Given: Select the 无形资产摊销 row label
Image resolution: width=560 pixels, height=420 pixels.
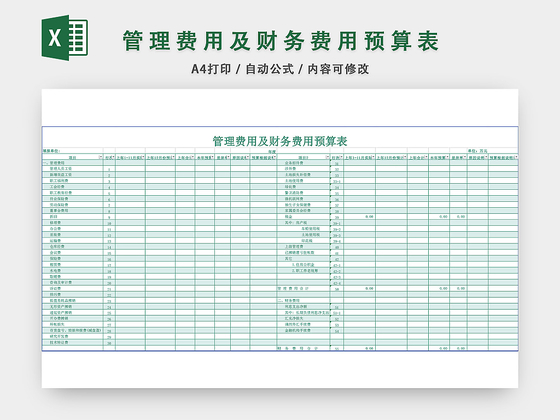Looking at the screenshot, I should pos(61,306).
